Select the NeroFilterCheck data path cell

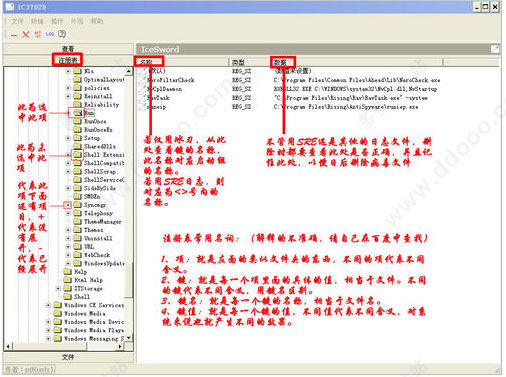coord(357,80)
